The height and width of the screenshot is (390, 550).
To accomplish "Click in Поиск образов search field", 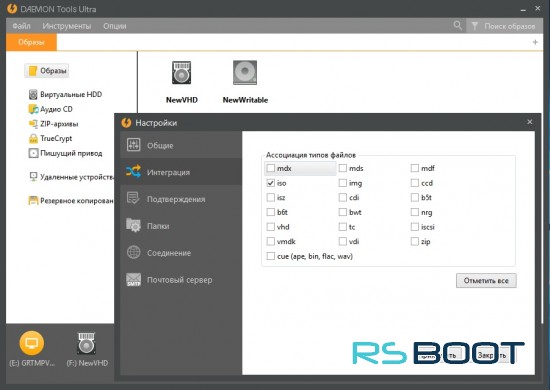I will pyautogui.click(x=509, y=26).
